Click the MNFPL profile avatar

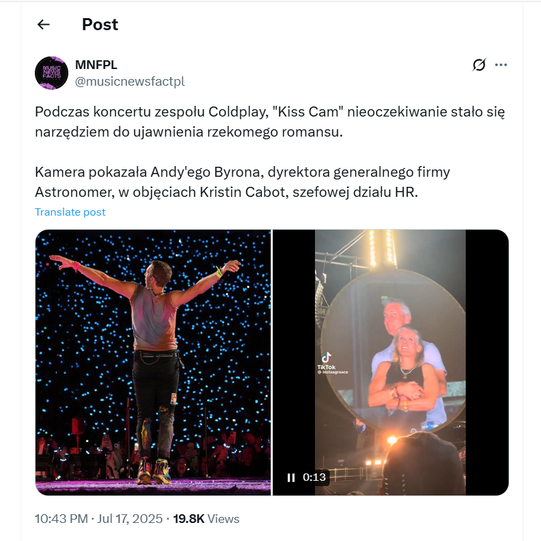(x=52, y=73)
